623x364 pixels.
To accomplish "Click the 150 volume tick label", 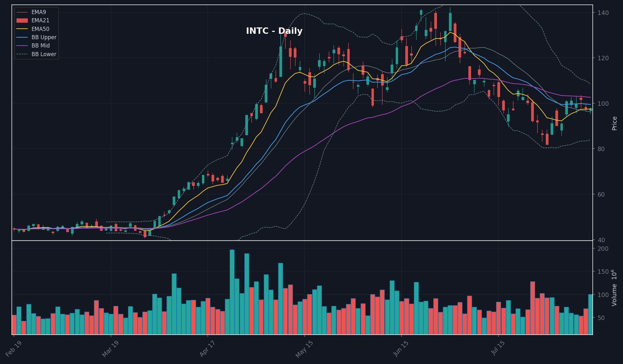I will pyautogui.click(x=603, y=272).
